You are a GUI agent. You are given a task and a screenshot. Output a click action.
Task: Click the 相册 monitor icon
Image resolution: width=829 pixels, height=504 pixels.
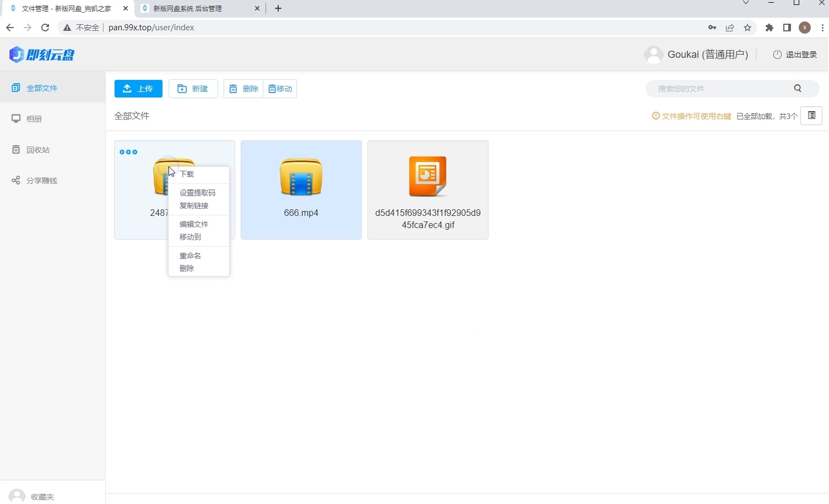point(16,118)
